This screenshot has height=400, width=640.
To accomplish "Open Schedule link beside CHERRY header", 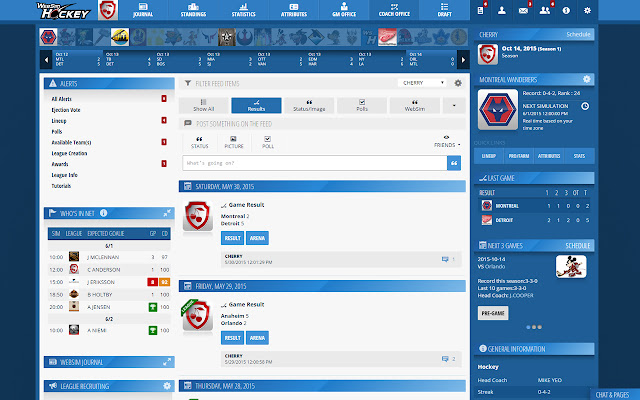I will [x=578, y=34].
